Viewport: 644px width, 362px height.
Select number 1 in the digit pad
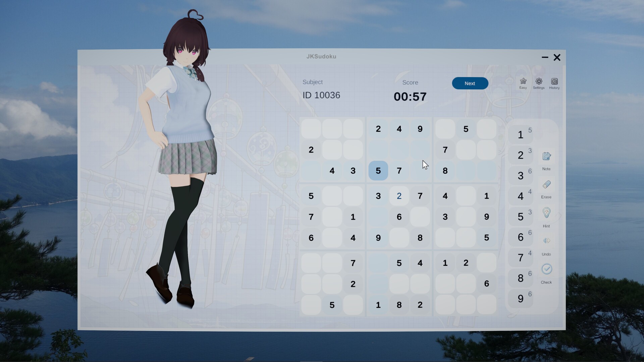[521, 134]
